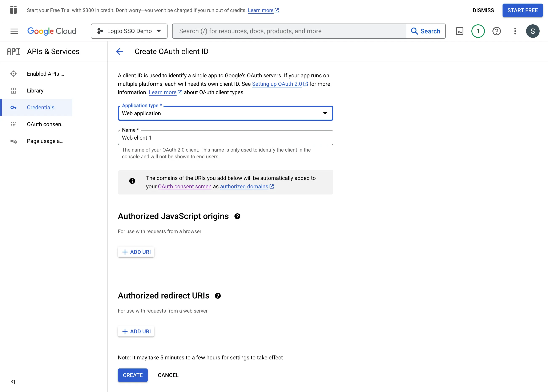Click the back arrow icon
548x392 pixels.
(119, 51)
